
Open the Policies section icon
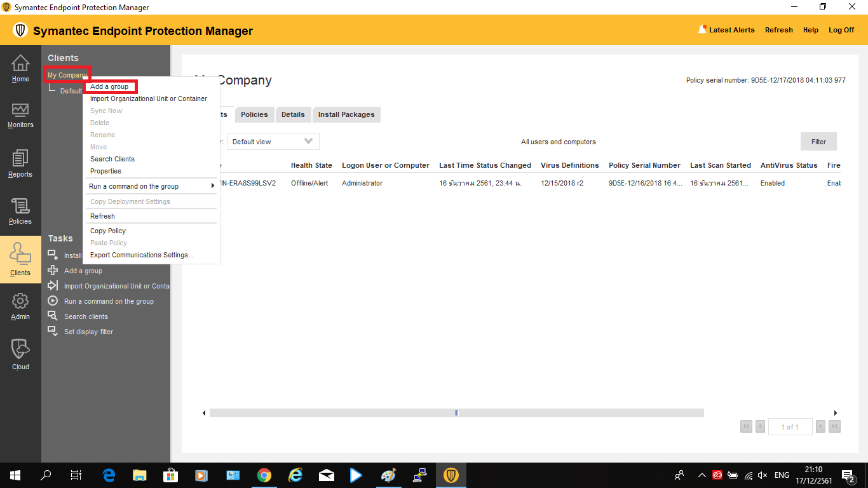(20, 207)
